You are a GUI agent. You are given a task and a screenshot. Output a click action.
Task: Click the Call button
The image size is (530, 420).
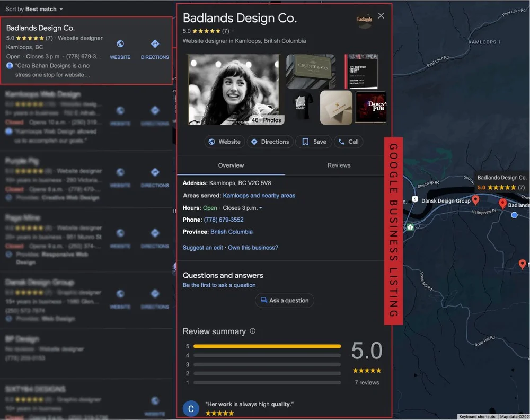pos(349,142)
